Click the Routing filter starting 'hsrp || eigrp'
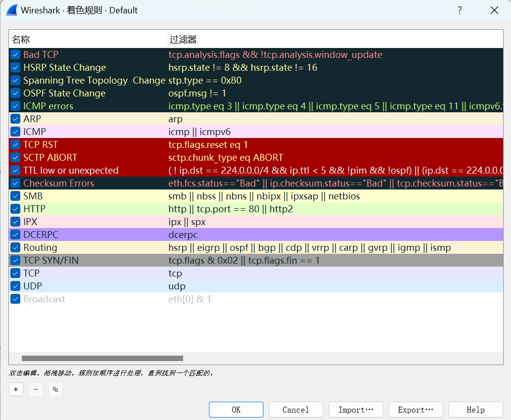Viewport: 511px width, 420px height. (x=309, y=248)
